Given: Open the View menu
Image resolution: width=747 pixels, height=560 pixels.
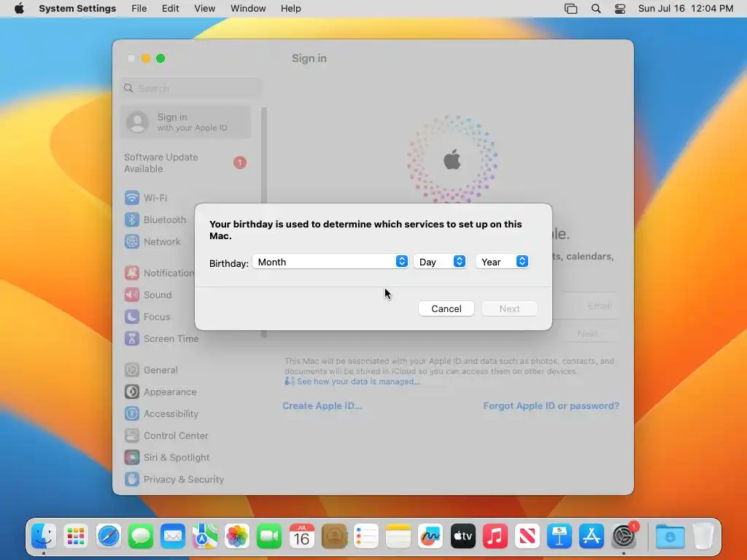Looking at the screenshot, I should tap(204, 9).
